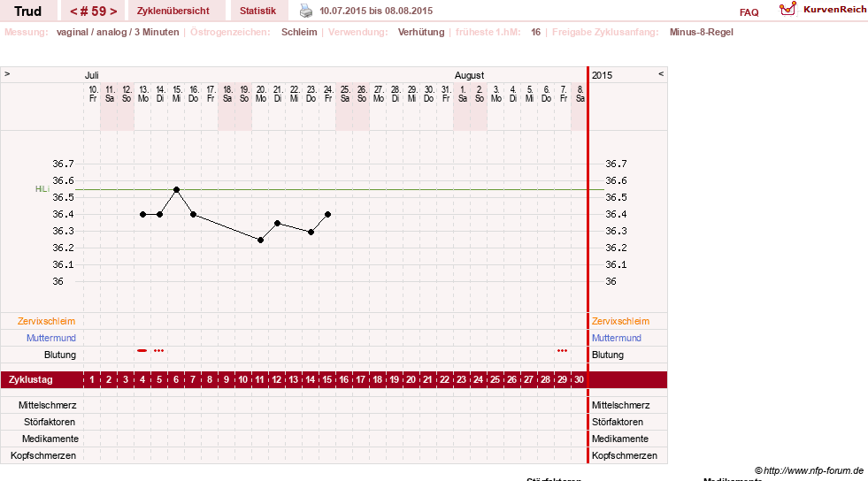Click date header 24. Fr

click(327, 94)
